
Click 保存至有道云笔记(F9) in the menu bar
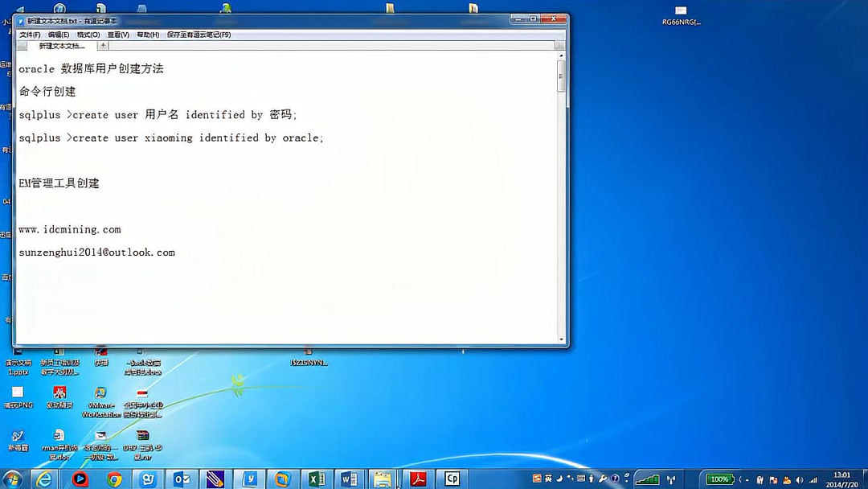pyautogui.click(x=195, y=35)
